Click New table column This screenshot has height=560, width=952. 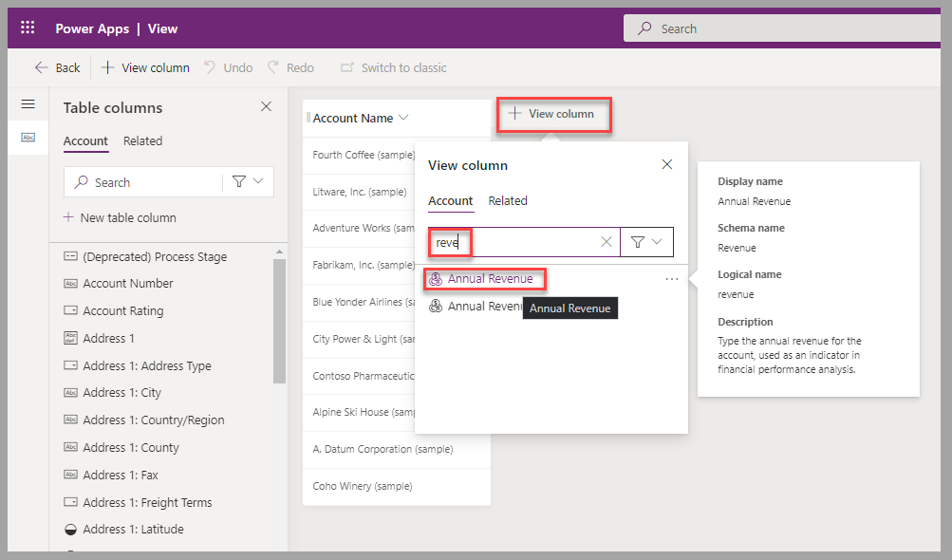[x=121, y=217]
